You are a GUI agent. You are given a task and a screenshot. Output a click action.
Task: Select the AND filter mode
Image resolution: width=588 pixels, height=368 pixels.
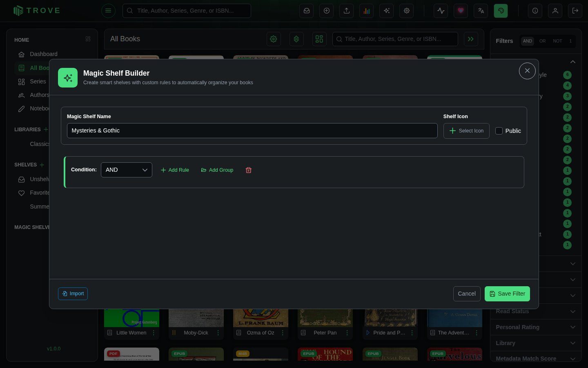528,41
